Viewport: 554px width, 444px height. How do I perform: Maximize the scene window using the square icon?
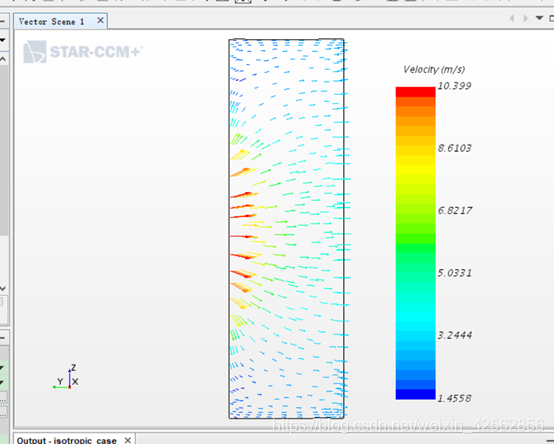click(552, 18)
